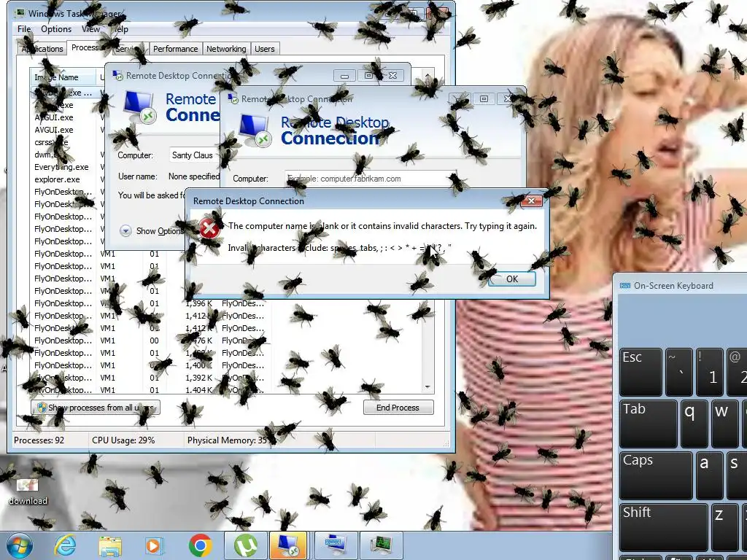The width and height of the screenshot is (747, 560).
Task: Click the End Process button
Action: 398,408
